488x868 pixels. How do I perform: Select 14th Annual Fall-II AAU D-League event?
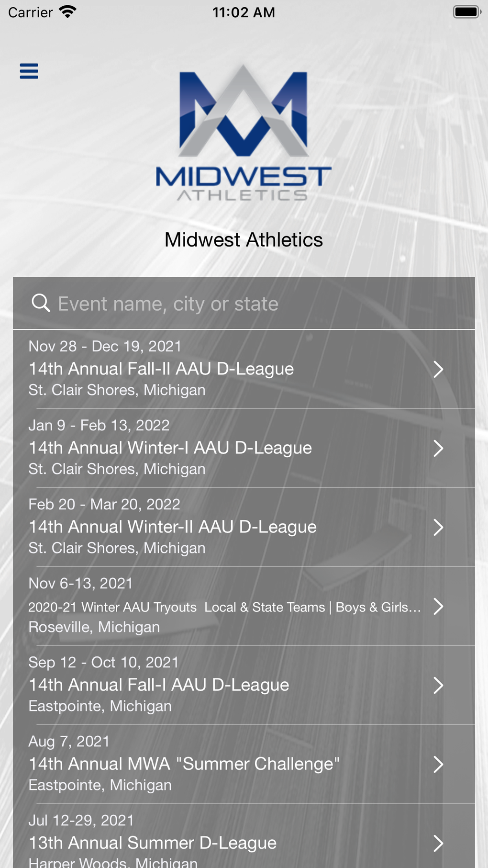pos(161,369)
